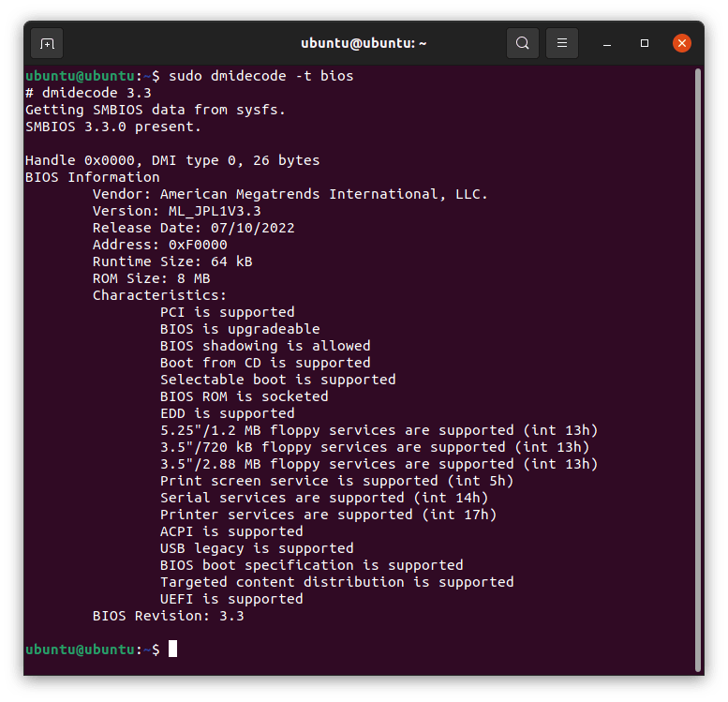Click the Boot from CD is supported line
Image resolution: width=728 pixels, height=702 pixels.
(265, 363)
